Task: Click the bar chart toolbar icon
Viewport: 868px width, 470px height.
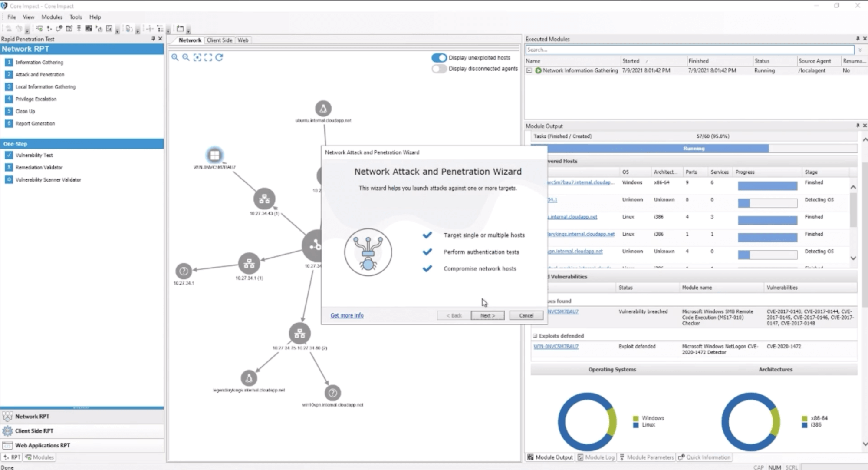Action: click(x=109, y=29)
